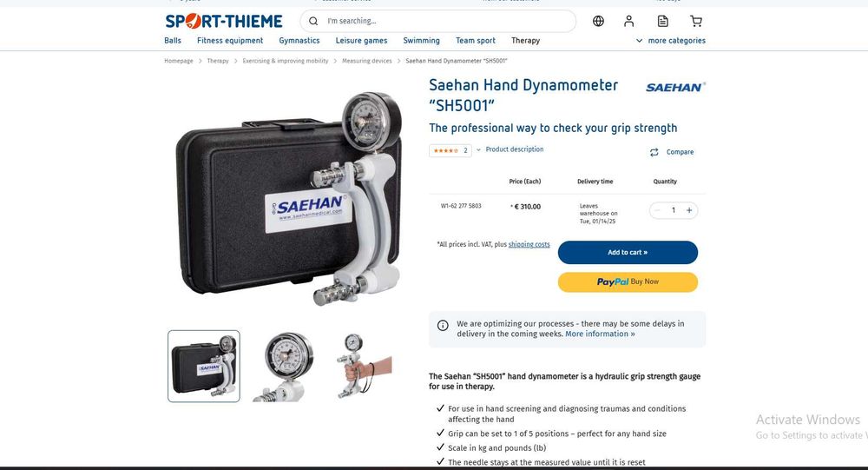The width and height of the screenshot is (868, 470).
Task: Open the order form document icon
Action: (662, 21)
